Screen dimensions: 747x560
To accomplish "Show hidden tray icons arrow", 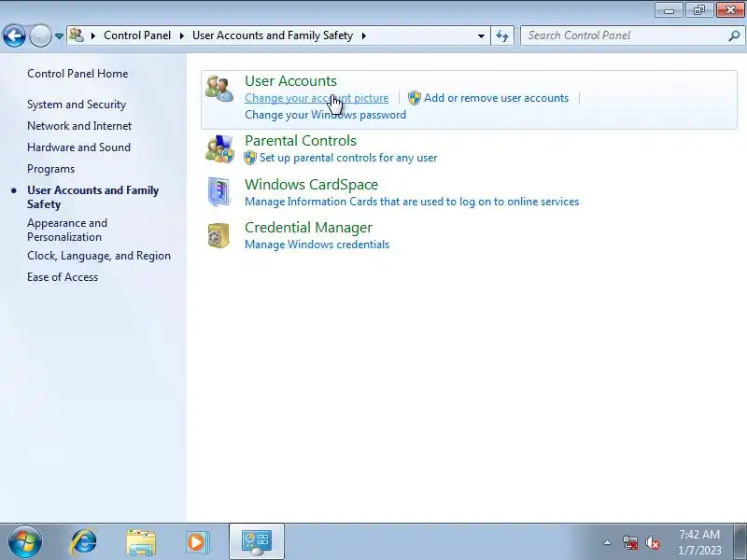I will 608,542.
